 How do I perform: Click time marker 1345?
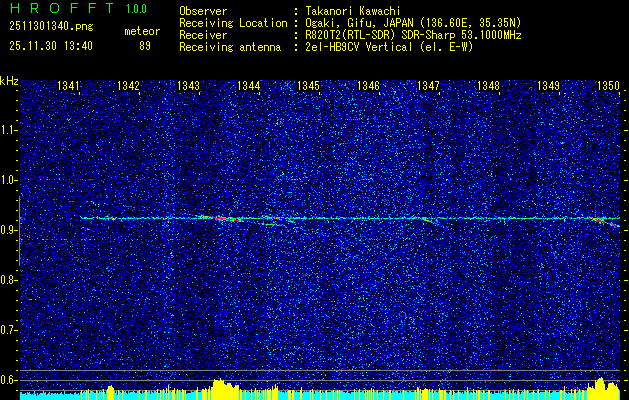[x=308, y=85]
